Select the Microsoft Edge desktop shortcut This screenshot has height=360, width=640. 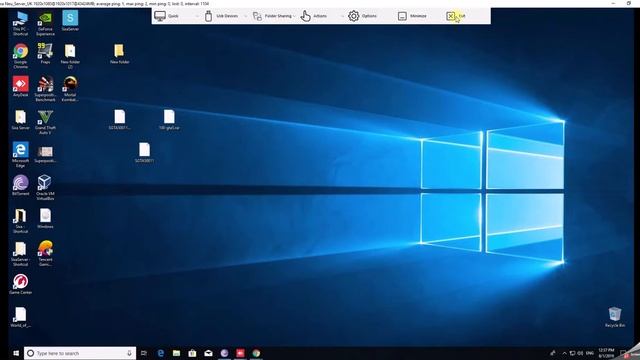20,154
